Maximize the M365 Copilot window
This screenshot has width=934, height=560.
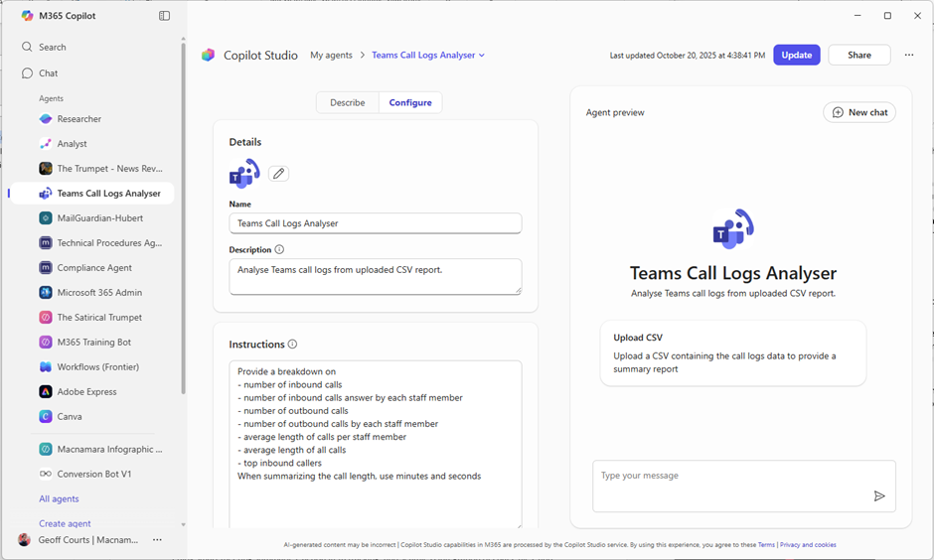[887, 16]
